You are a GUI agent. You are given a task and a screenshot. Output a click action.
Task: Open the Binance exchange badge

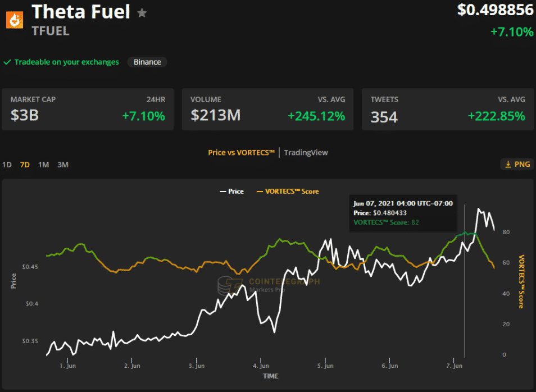(147, 62)
